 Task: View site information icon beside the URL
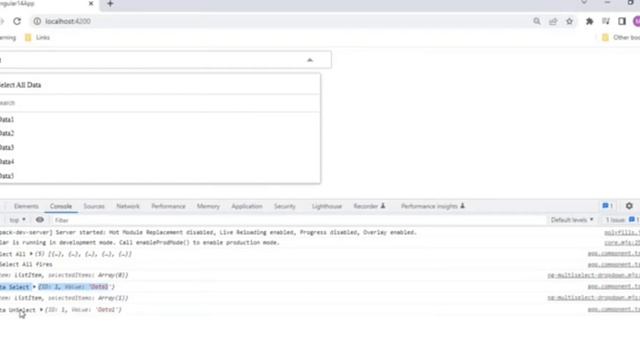tap(37, 21)
